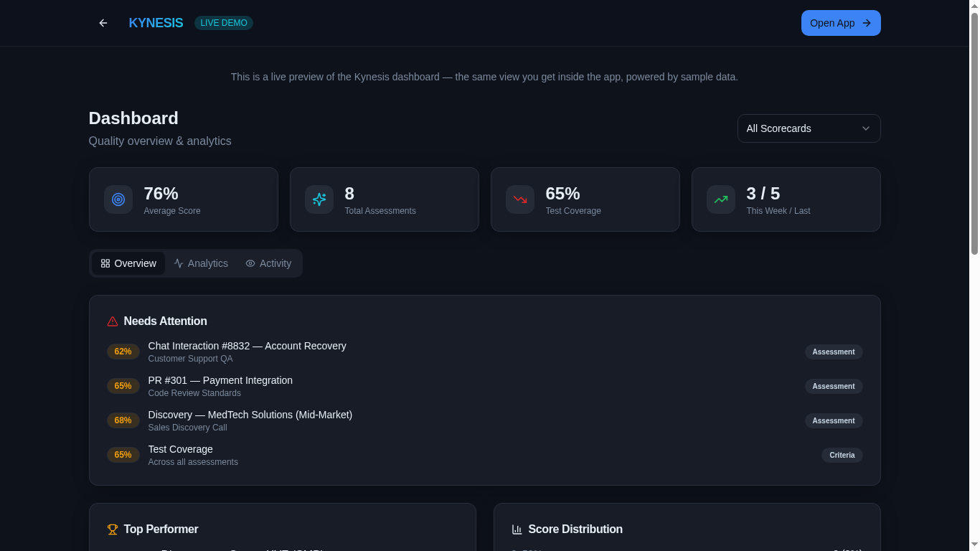
Task: Click the bar chart icon beside Score Distribution
Action: pos(517,529)
